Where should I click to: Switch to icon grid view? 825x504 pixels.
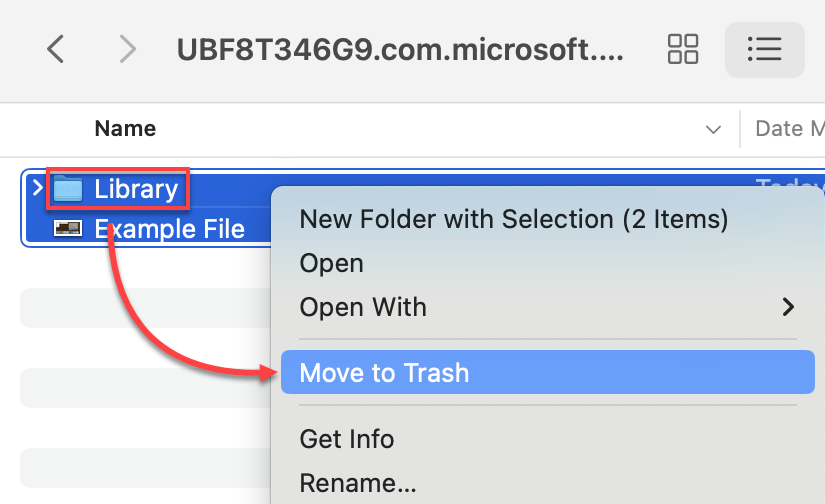683,49
